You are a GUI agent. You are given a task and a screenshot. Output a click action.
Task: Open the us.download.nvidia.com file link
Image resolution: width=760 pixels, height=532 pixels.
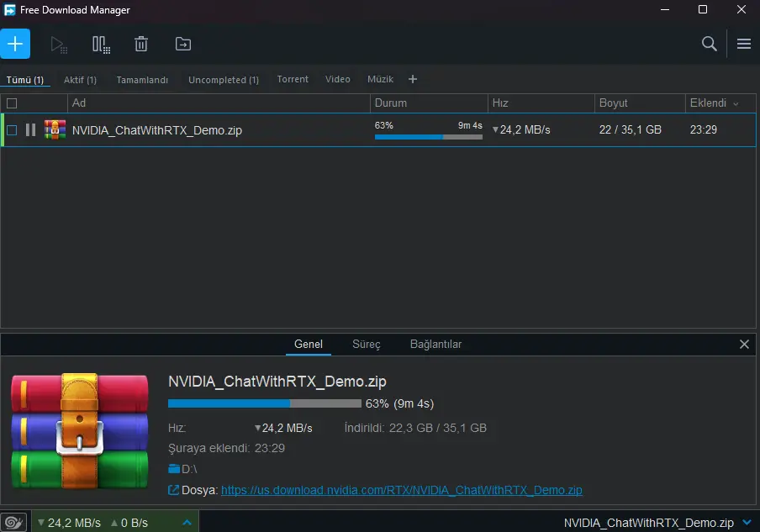coord(401,490)
